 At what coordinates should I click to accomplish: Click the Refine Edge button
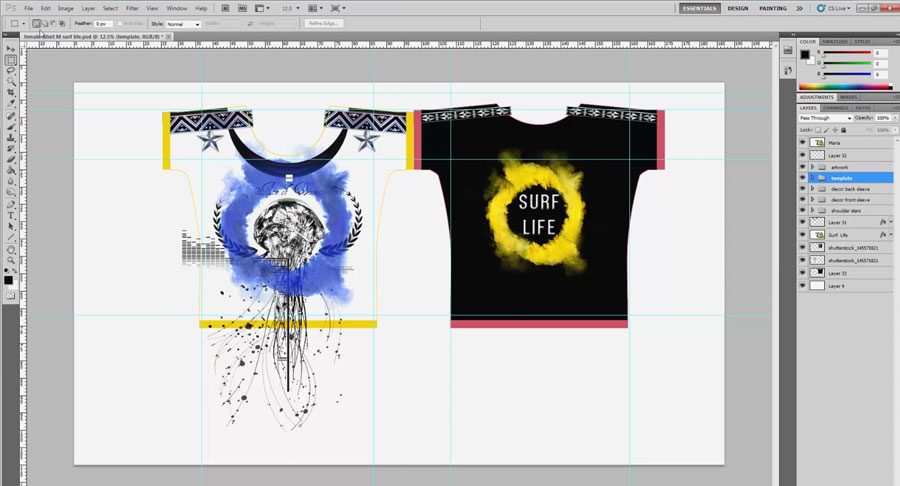click(x=323, y=24)
